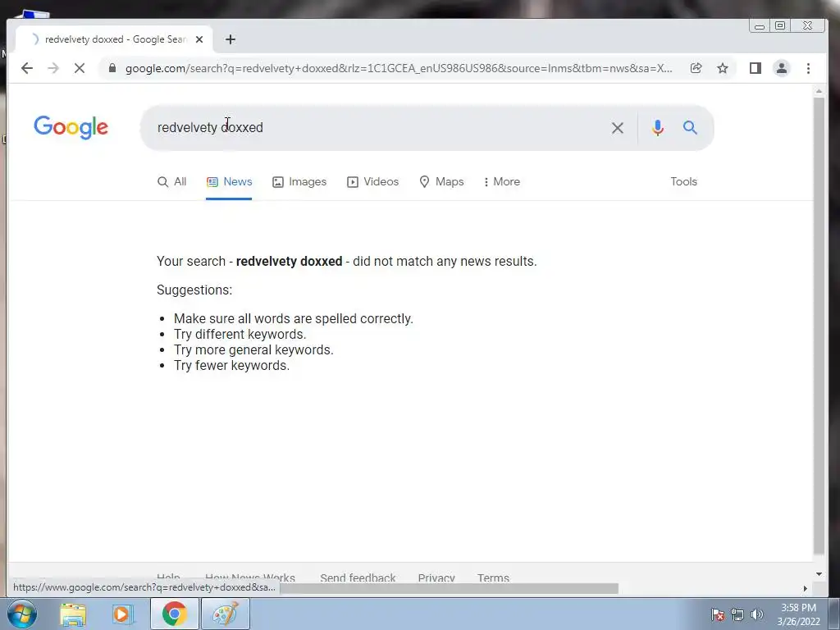The width and height of the screenshot is (840, 630).
Task: Open the Chrome three-dot menu
Action: [808, 68]
